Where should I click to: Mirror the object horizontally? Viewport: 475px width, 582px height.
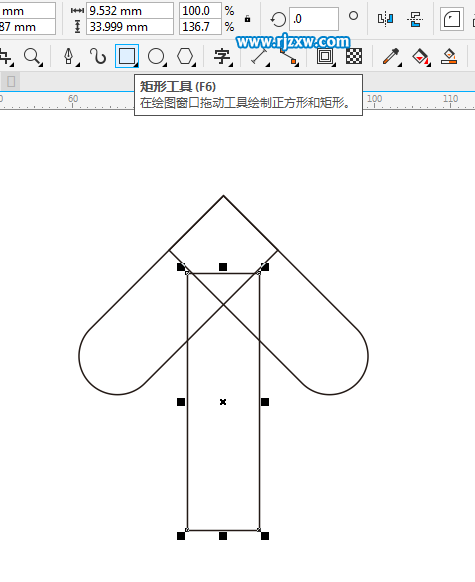click(x=385, y=19)
